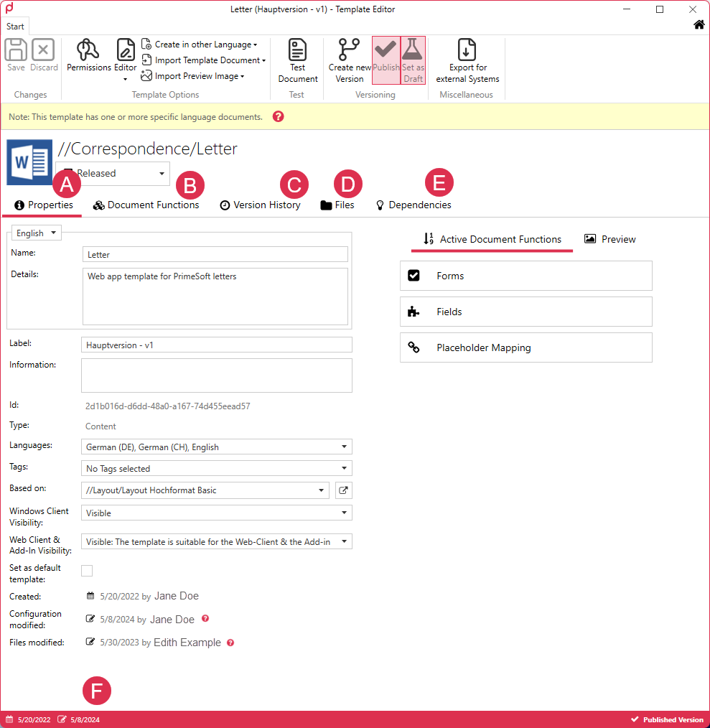Click Set as Draft flask icon
Screen dimensions: 710x728
click(412, 49)
